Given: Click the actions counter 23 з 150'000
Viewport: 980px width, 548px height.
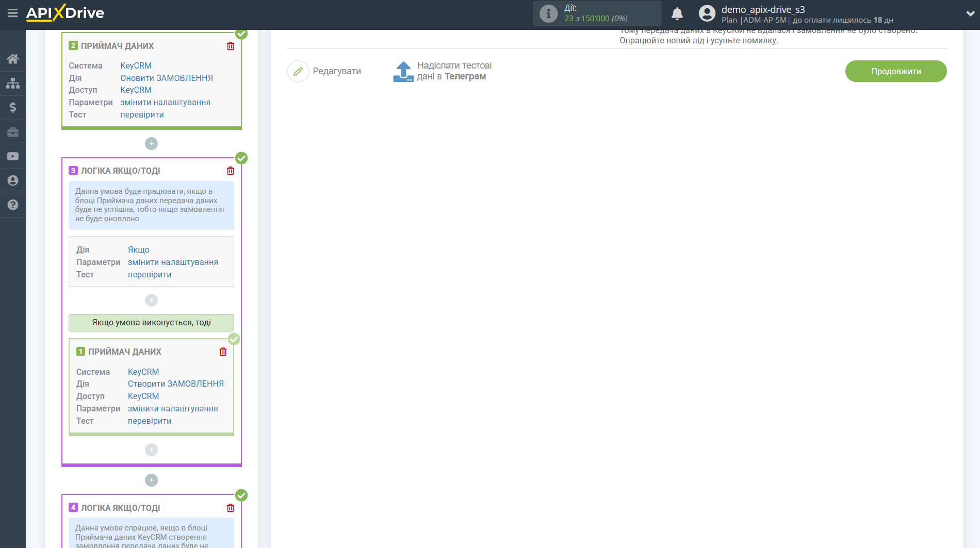Looking at the screenshot, I should 595,19.
